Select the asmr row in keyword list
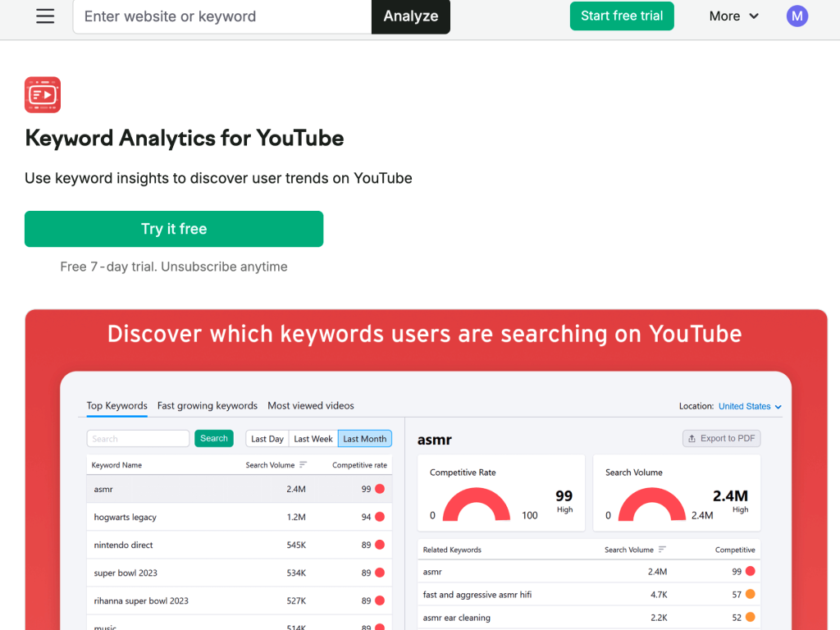Screen dimensions: 840x630 pyautogui.click(x=240, y=489)
